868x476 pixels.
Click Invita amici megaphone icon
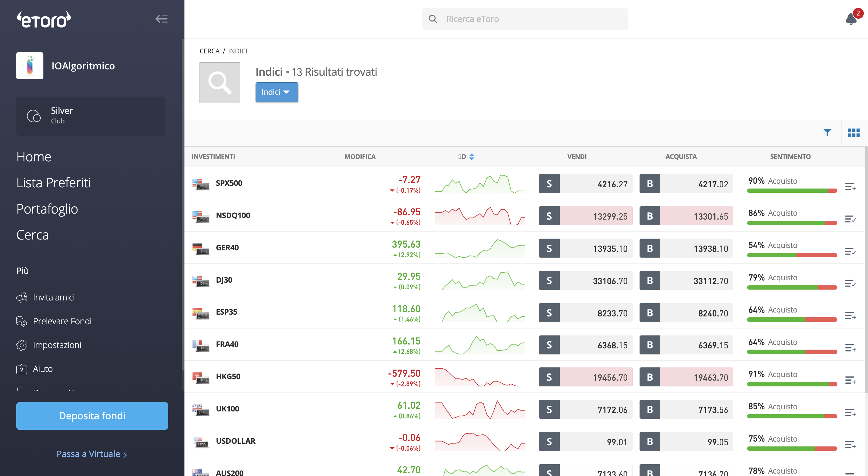coord(22,297)
